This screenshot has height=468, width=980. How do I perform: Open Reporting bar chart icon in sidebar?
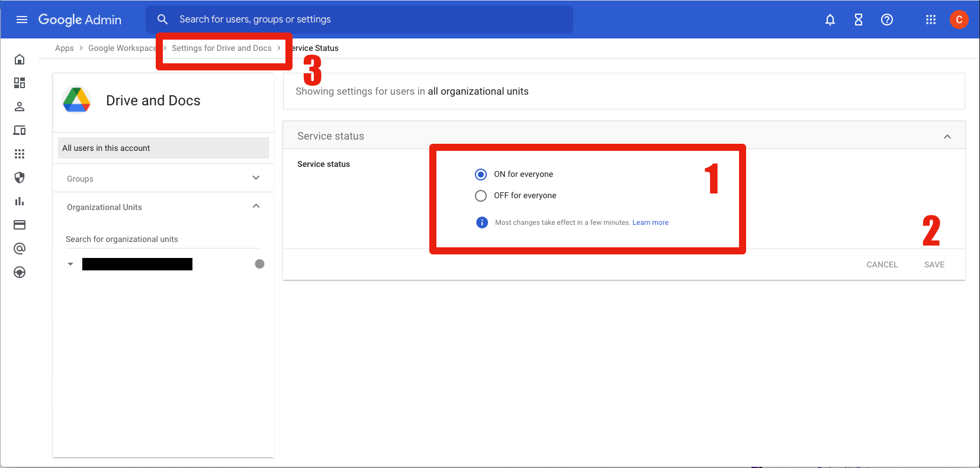pyautogui.click(x=20, y=201)
